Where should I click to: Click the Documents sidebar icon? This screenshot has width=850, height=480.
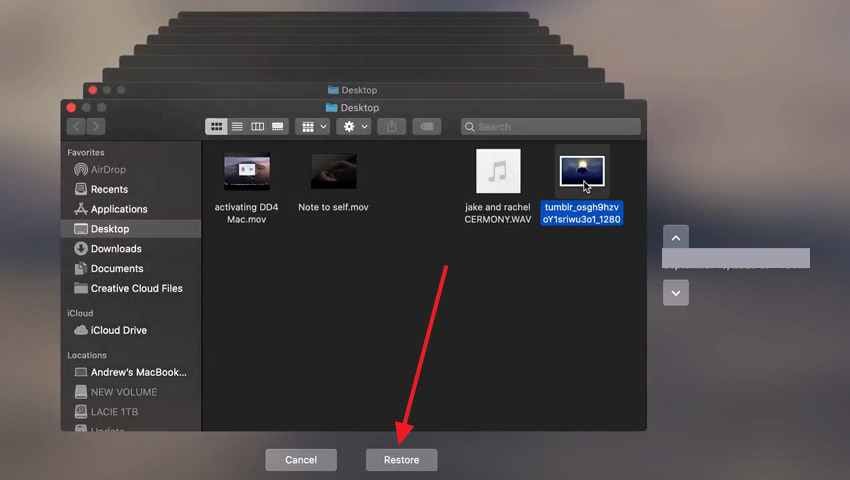click(81, 268)
